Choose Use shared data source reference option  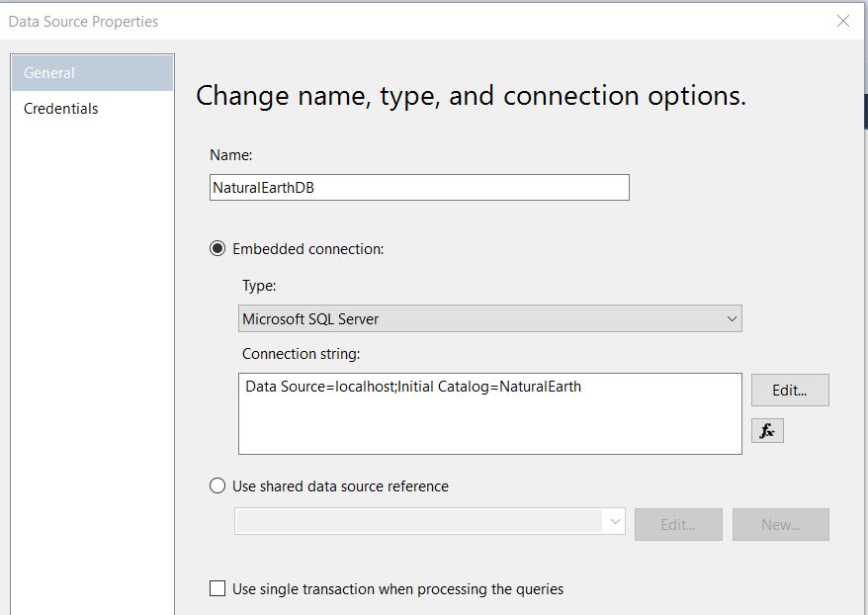pyautogui.click(x=217, y=486)
